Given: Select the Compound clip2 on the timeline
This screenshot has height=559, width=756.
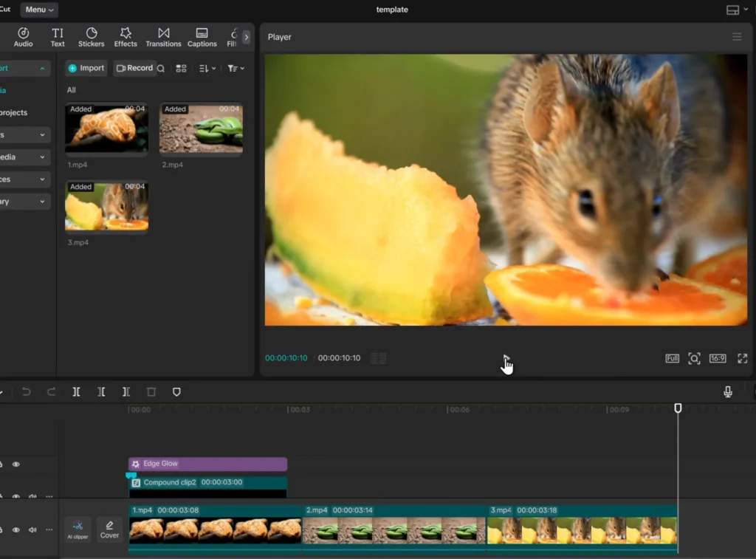Looking at the screenshot, I should (x=207, y=487).
